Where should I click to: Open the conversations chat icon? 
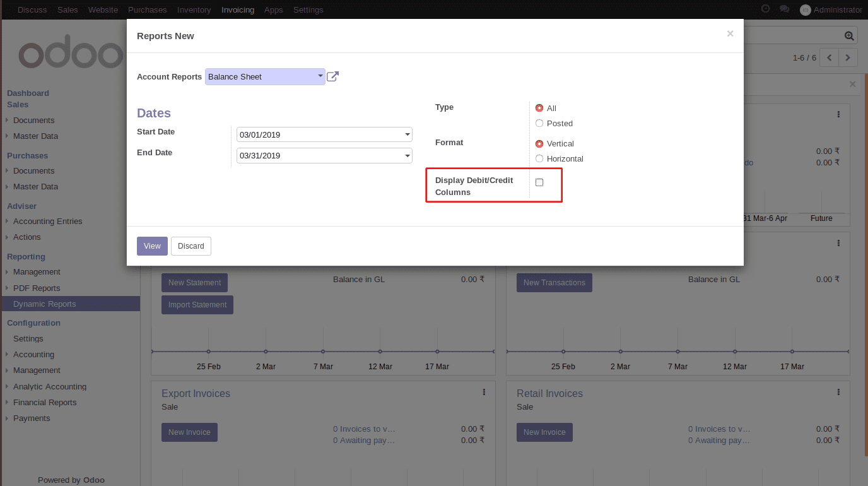784,9
